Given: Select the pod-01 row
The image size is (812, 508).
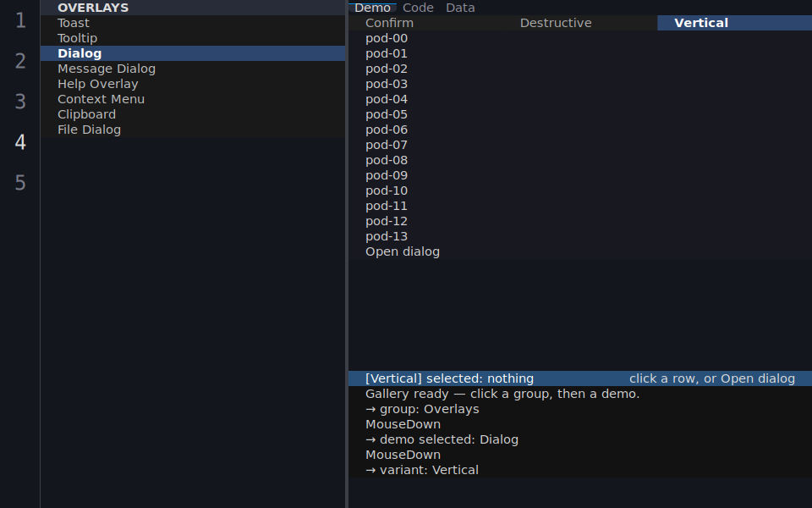Looking at the screenshot, I should 580,53.
